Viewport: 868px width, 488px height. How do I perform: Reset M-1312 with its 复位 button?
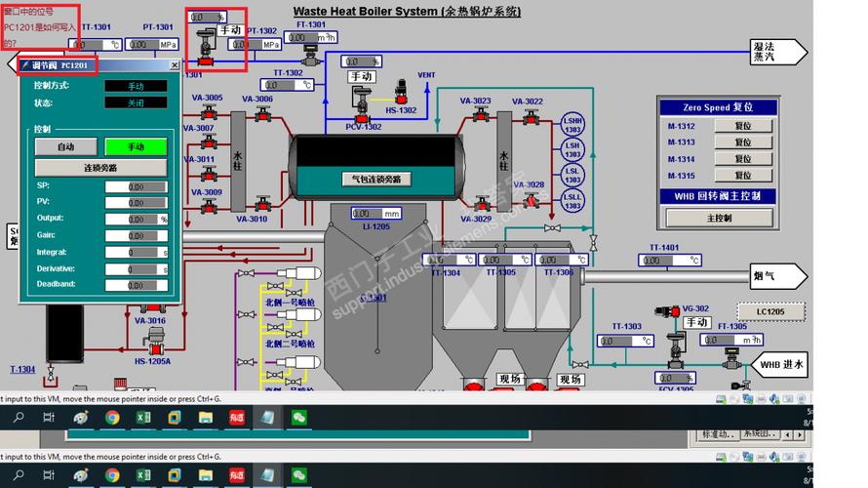click(742, 126)
